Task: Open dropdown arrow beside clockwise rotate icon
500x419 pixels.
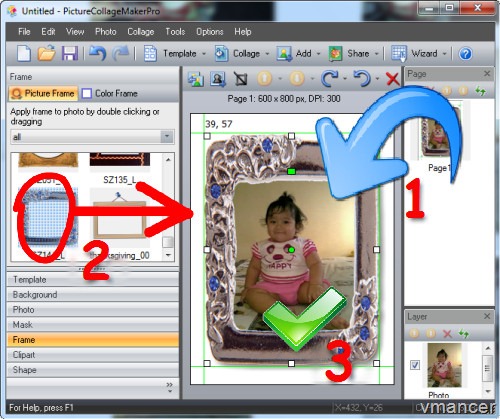Action: pos(345,79)
